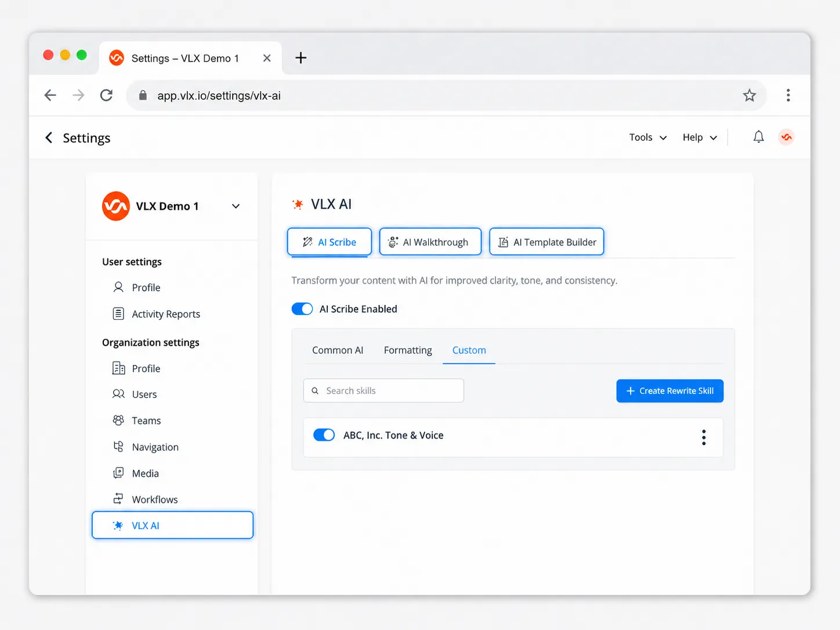Open the Help dropdown menu
This screenshot has width=840, height=630.
pyautogui.click(x=700, y=137)
